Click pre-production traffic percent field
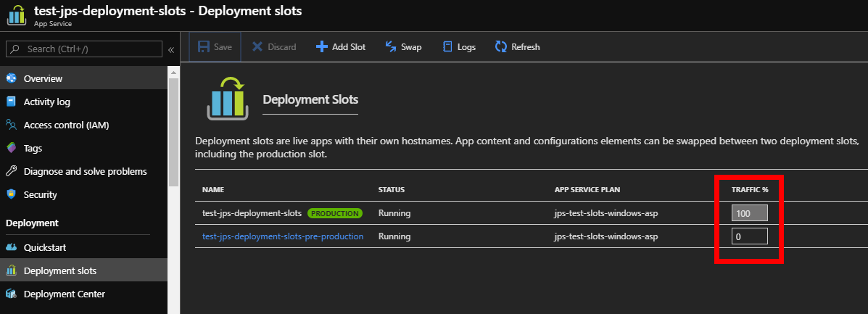Screen dimensions: 868x314 pyautogui.click(x=749, y=236)
